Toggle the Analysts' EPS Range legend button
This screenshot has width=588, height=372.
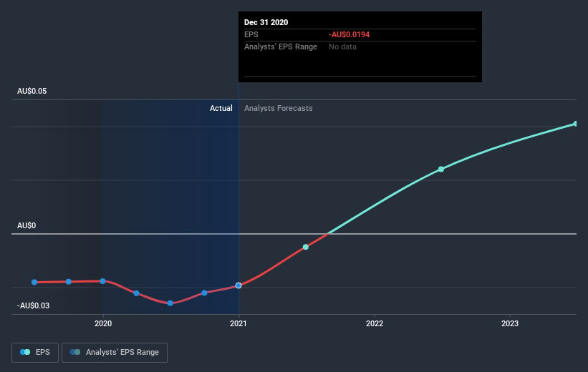click(115, 352)
